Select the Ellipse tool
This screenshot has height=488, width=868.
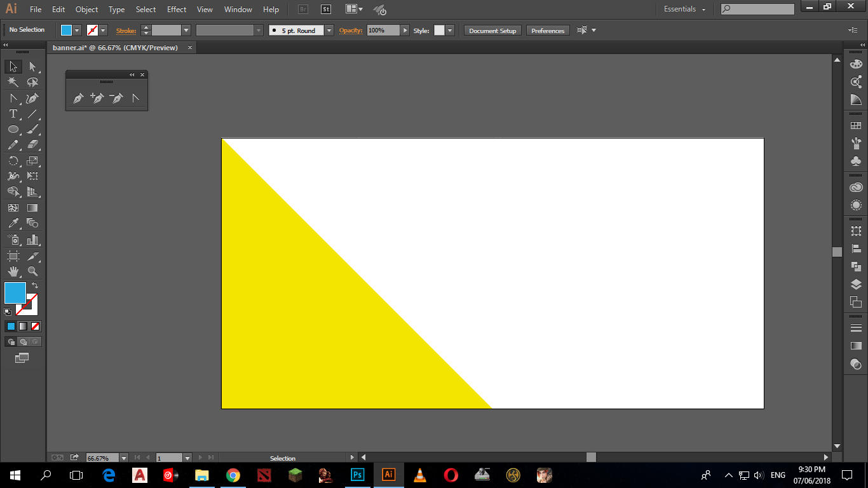coord(13,129)
